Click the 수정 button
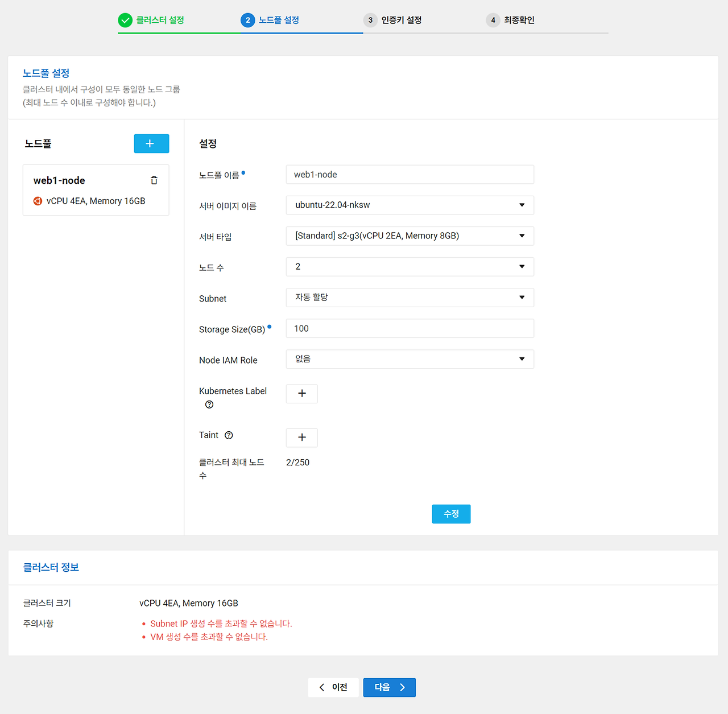The image size is (728, 714). [x=451, y=514]
